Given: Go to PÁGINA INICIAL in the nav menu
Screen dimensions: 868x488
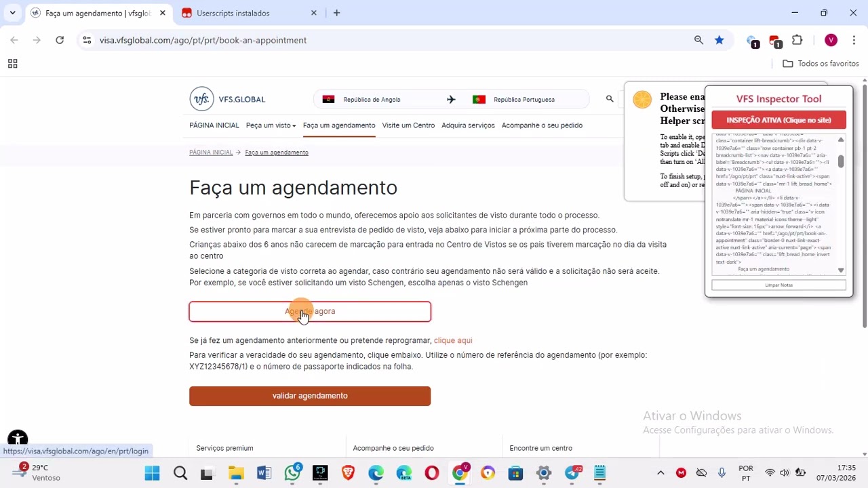Looking at the screenshot, I should (214, 125).
